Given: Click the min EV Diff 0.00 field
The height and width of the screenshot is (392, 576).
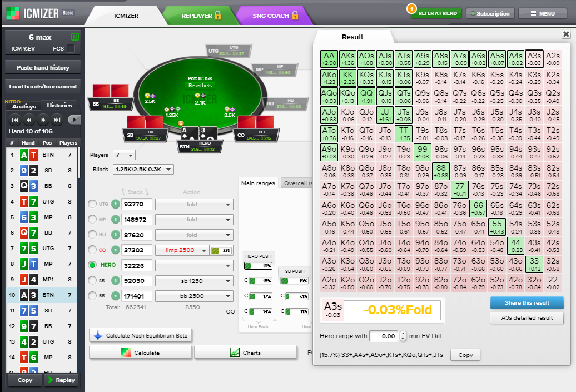Looking at the screenshot, I should [384, 336].
